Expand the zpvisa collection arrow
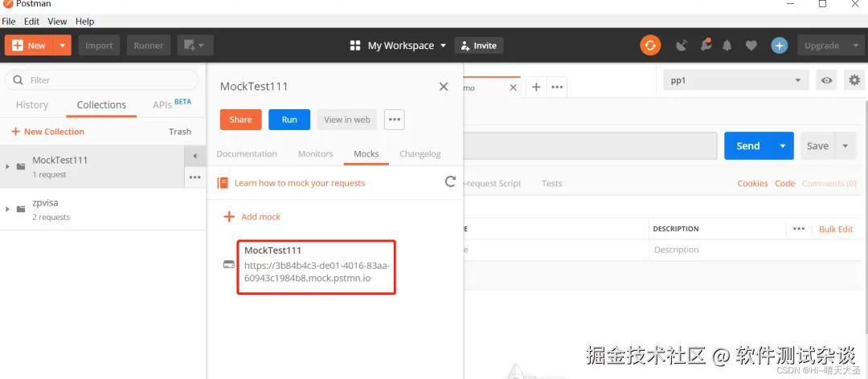Image resolution: width=868 pixels, height=379 pixels. click(x=7, y=209)
